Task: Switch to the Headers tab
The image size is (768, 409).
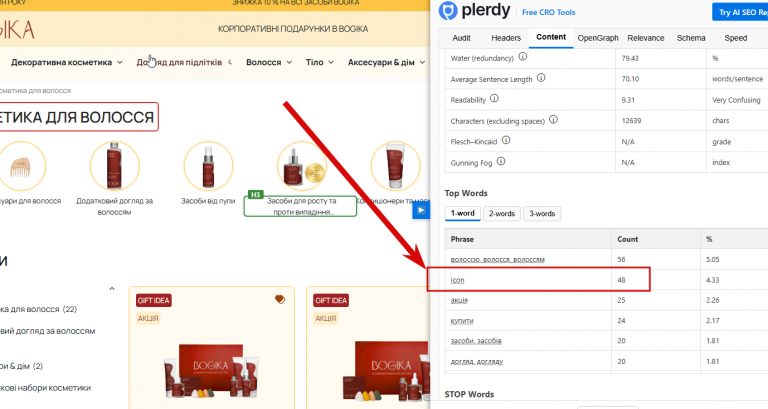Action: (x=506, y=38)
